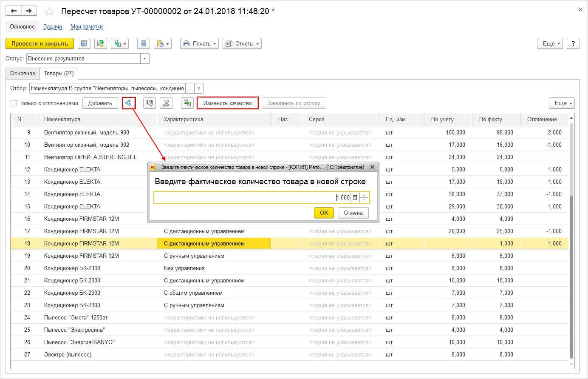Image resolution: width=588 pixels, height=379 pixels.
Task: Select row 9 Вентилятор оконный, модель 900
Action: tap(289, 132)
